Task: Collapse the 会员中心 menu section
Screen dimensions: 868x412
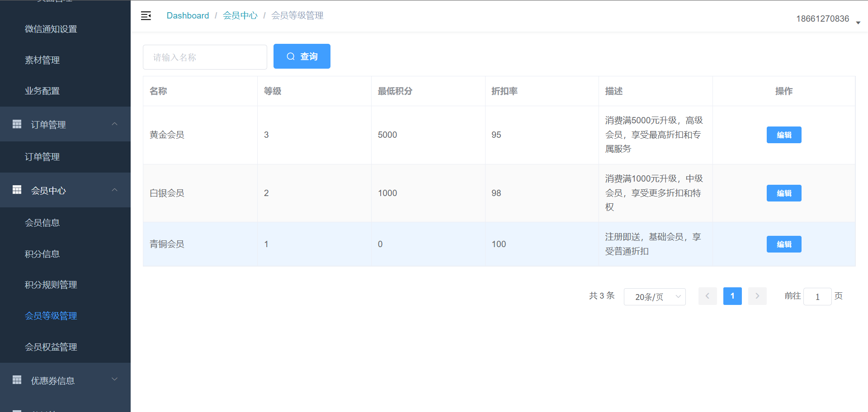Action: coord(114,190)
